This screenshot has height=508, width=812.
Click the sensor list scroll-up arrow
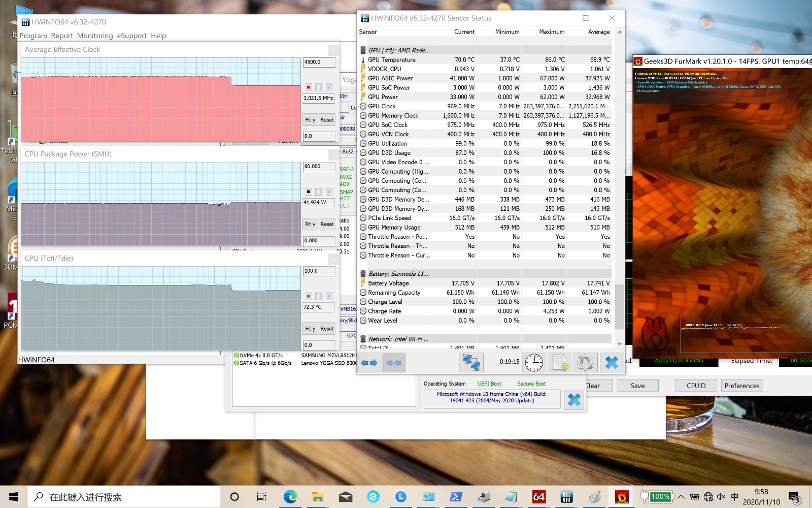619,32
